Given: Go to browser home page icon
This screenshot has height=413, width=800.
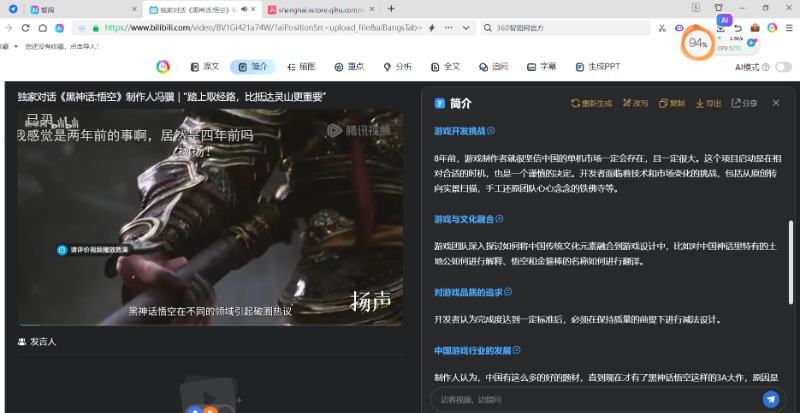Looking at the screenshot, I should [x=43, y=28].
